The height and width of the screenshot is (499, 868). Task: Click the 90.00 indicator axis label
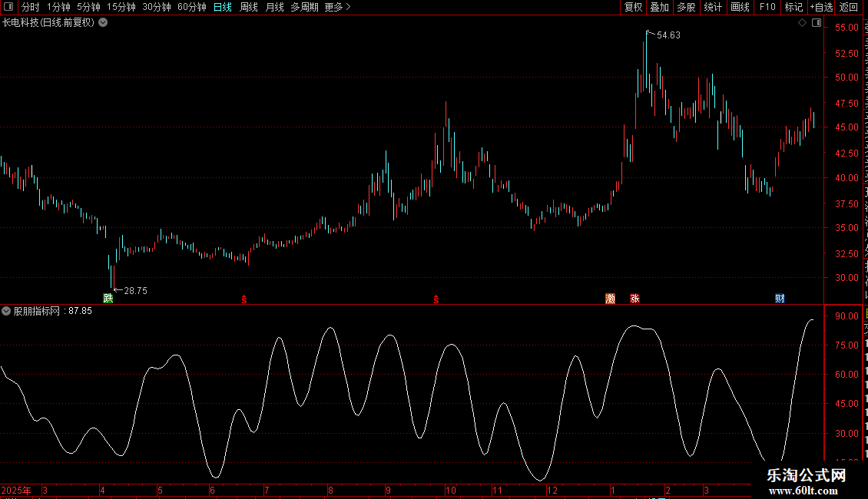[x=846, y=316]
